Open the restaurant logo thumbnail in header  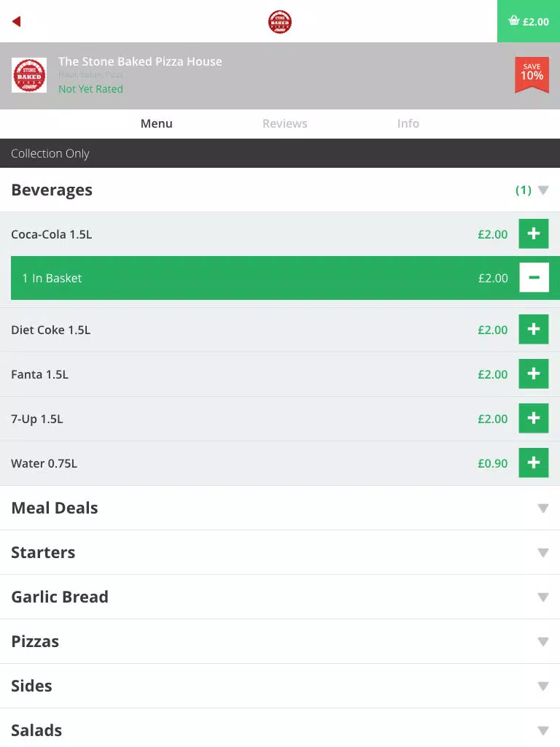[29, 75]
